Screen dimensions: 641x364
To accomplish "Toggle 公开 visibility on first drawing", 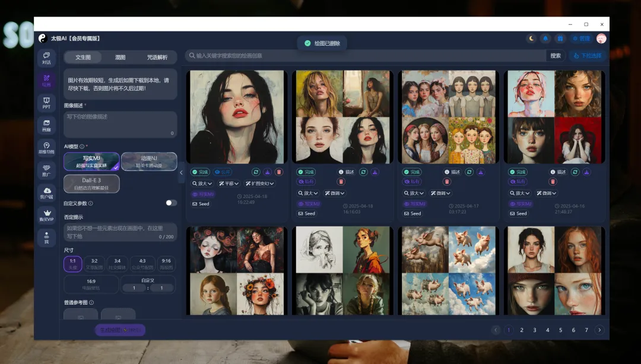I will pos(223,172).
